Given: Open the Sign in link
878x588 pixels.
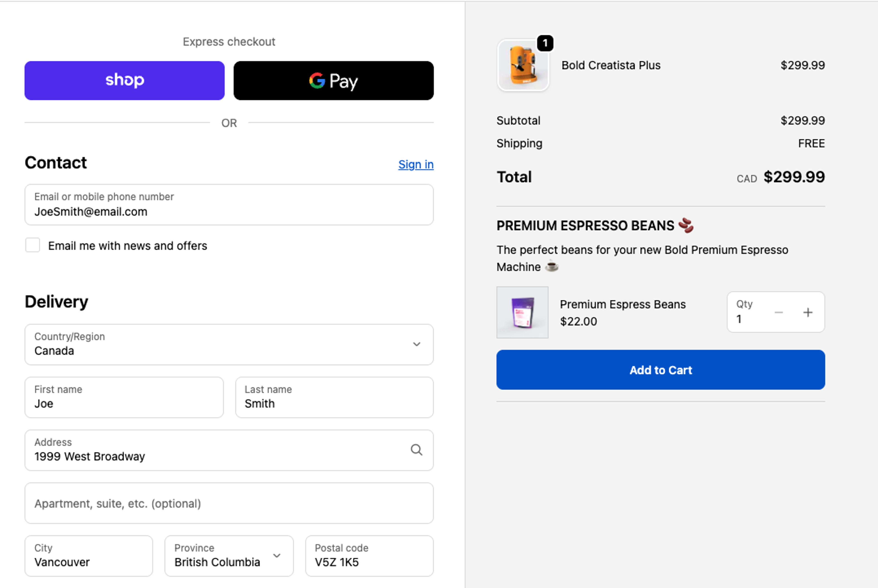Looking at the screenshot, I should (x=416, y=164).
